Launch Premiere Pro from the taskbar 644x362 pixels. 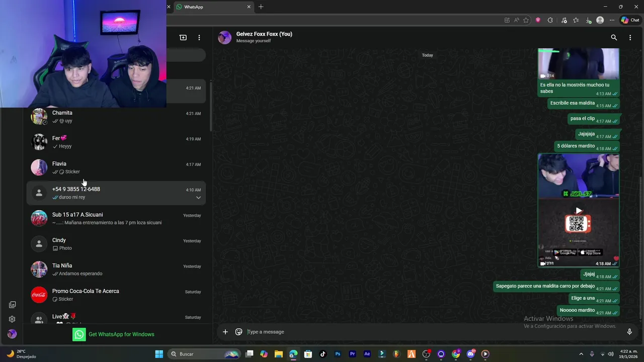click(352, 354)
